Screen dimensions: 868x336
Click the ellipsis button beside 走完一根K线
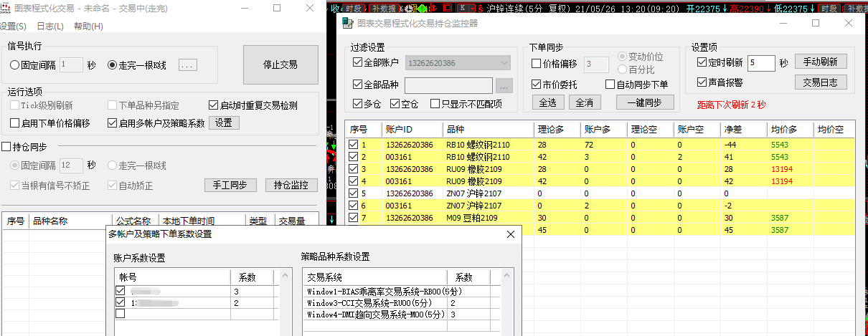[187, 65]
